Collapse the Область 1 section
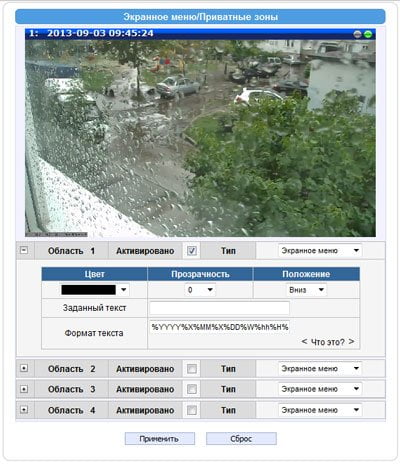Image resolution: width=400 pixels, height=465 pixels. [24, 250]
